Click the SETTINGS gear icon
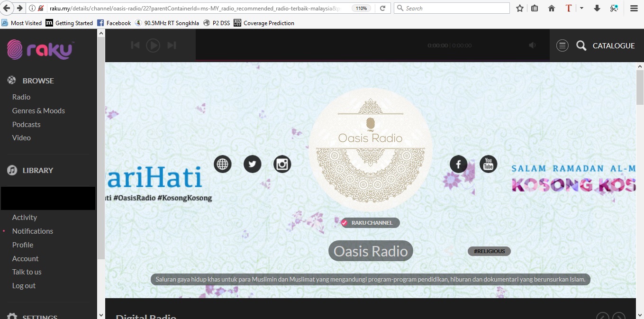Viewport: 644px width, 319px height. [12, 316]
